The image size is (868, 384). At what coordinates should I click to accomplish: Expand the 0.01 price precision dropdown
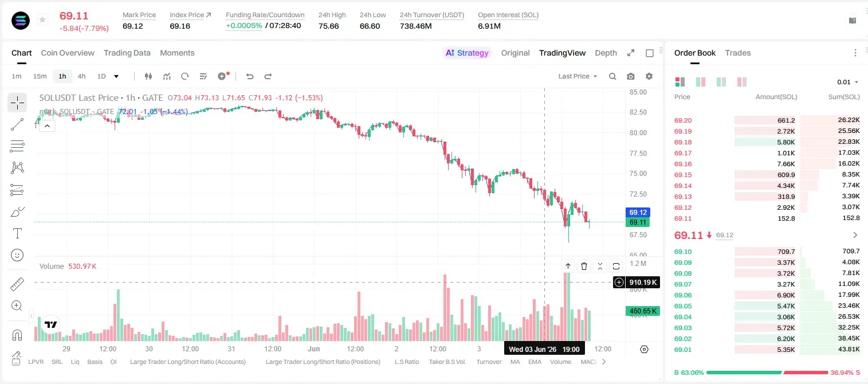coord(848,82)
